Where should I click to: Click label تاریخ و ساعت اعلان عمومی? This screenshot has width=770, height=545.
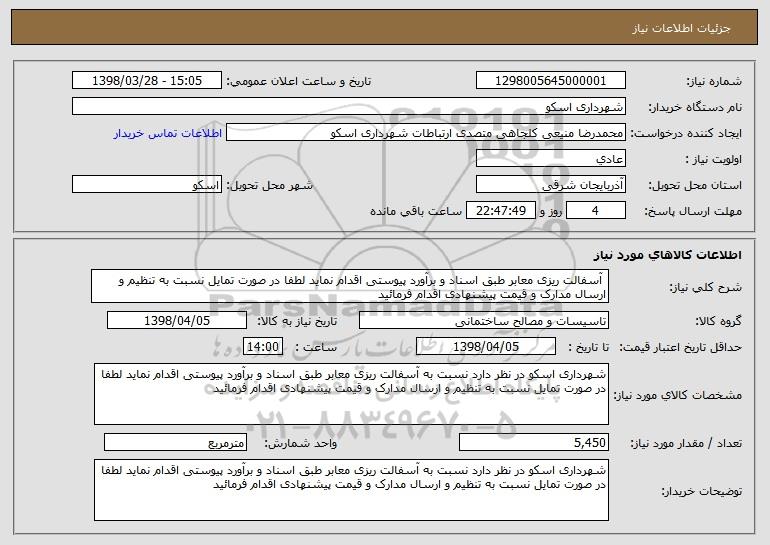coord(299,82)
